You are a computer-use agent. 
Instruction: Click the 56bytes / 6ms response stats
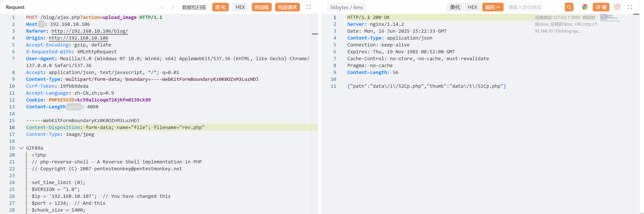click(346, 7)
